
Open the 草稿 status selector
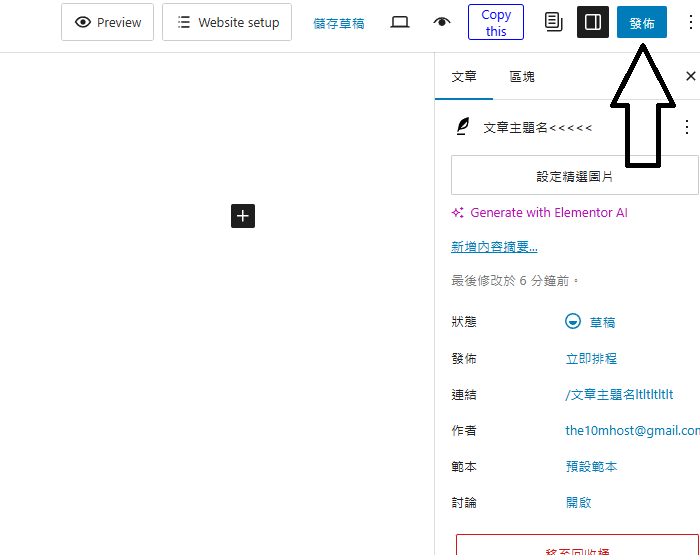click(601, 322)
